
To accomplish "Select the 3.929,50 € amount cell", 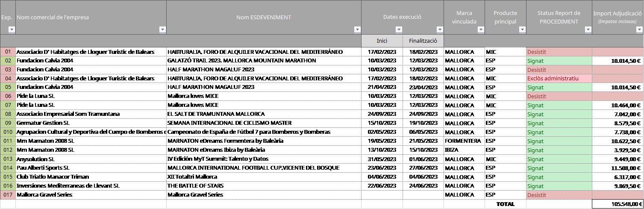I will click(x=618, y=150).
